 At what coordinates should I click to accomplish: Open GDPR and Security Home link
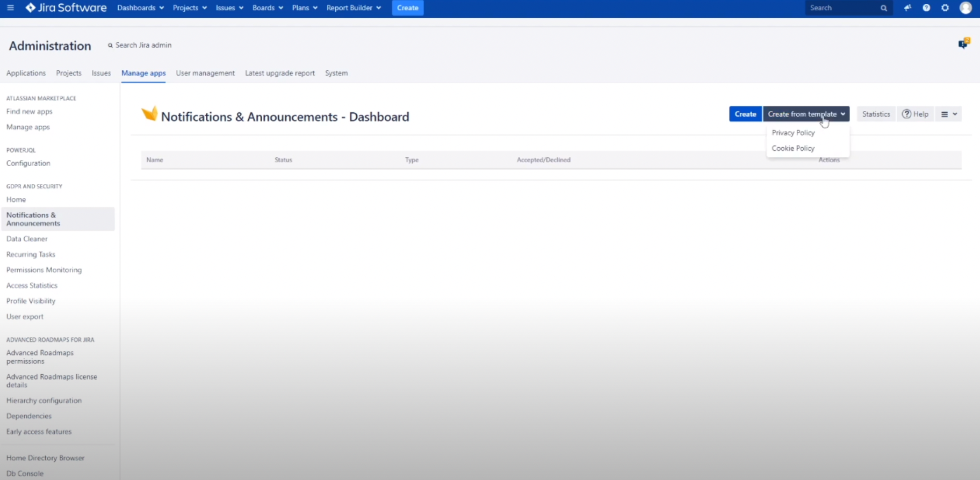16,200
